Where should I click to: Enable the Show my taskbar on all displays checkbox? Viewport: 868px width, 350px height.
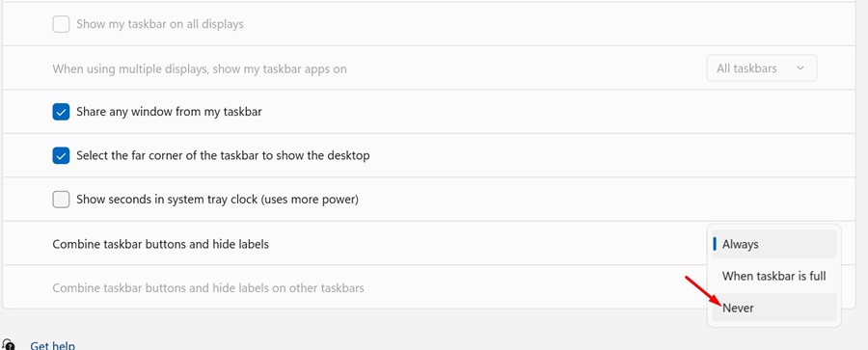coord(61,24)
